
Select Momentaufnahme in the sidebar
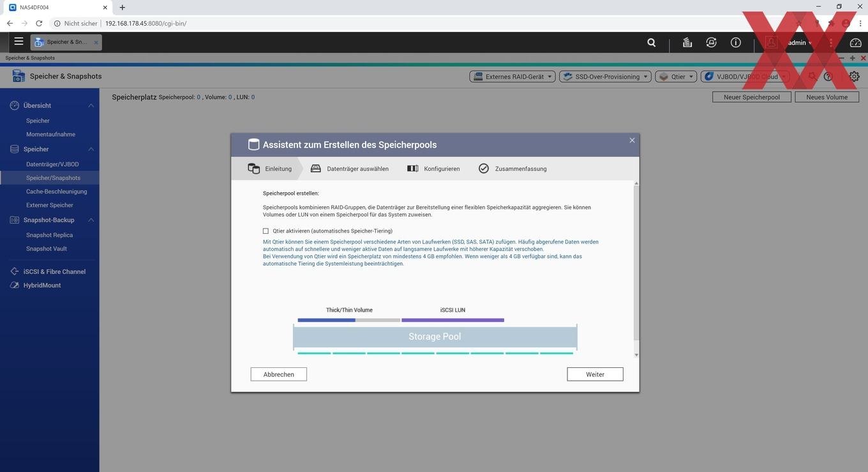pos(50,134)
